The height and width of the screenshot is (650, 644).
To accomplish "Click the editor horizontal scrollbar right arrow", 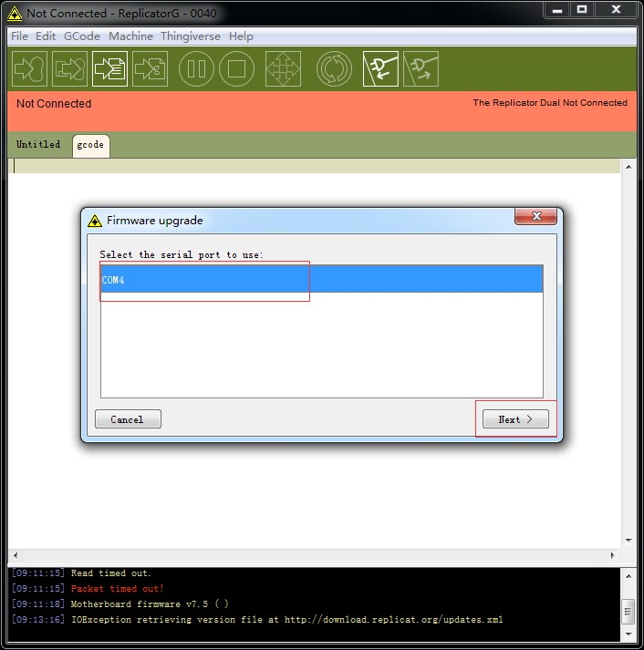I will (x=612, y=555).
